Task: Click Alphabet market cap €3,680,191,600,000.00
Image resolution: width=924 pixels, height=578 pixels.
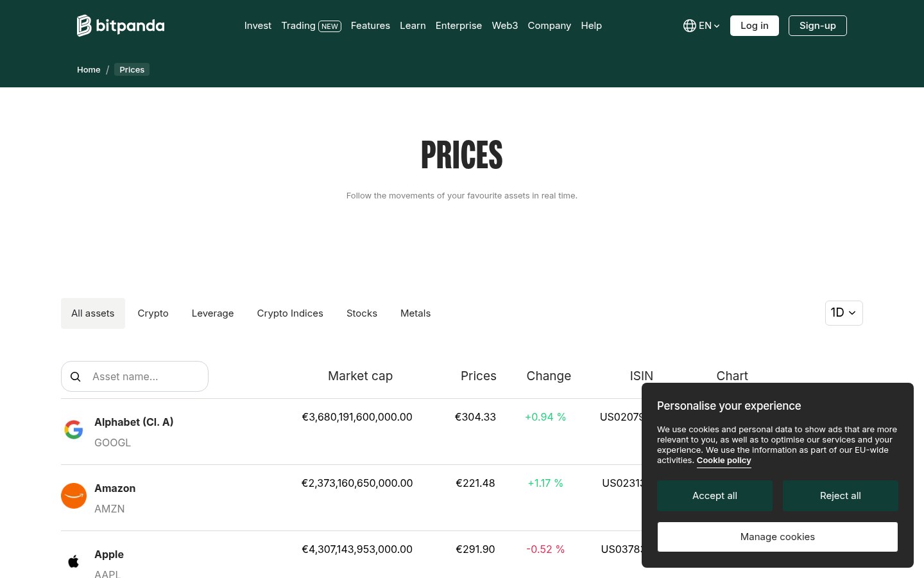Action: (x=357, y=417)
